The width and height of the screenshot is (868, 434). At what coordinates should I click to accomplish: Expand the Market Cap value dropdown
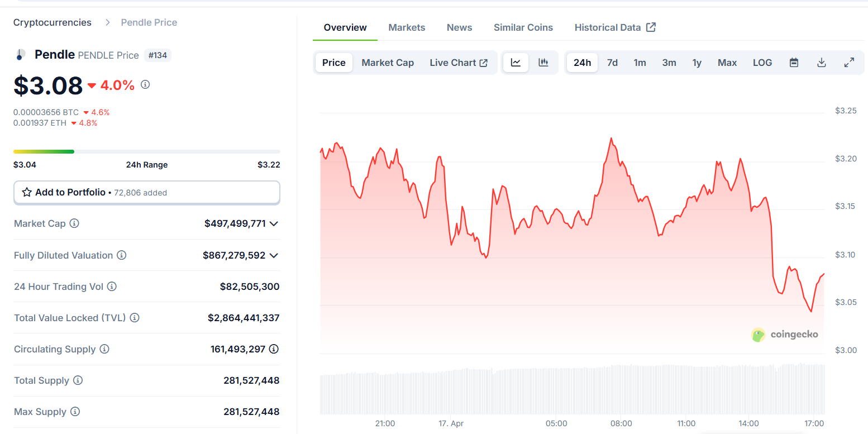pos(274,223)
